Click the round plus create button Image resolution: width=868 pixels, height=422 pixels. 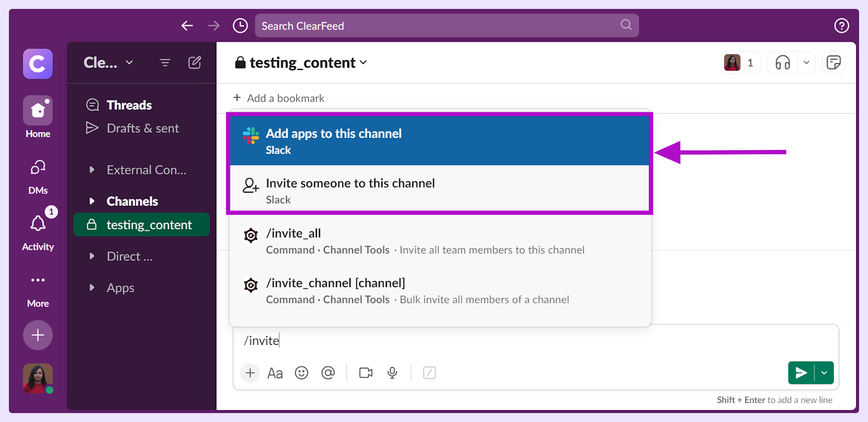(38, 335)
